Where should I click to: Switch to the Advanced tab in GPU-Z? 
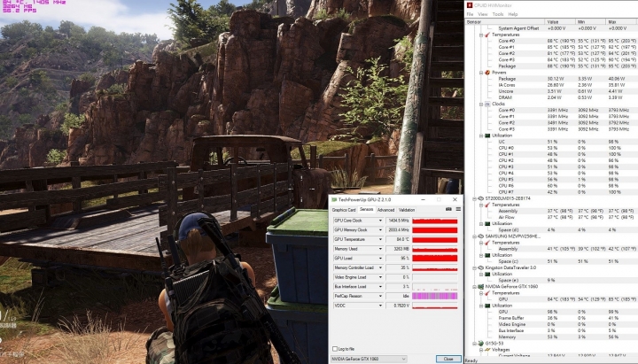tap(385, 210)
